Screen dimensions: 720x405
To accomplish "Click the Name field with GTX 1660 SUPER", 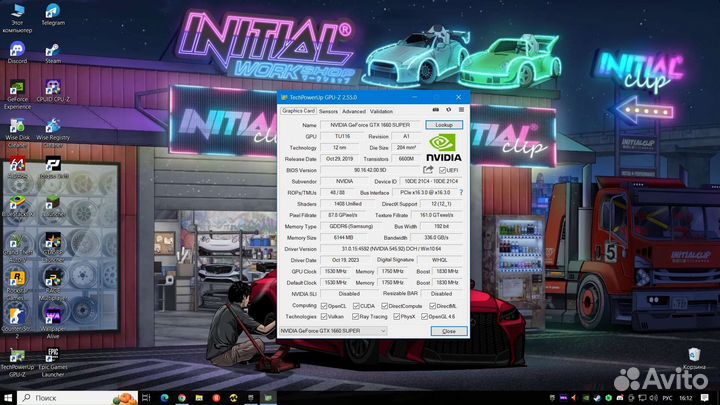I will click(370, 125).
